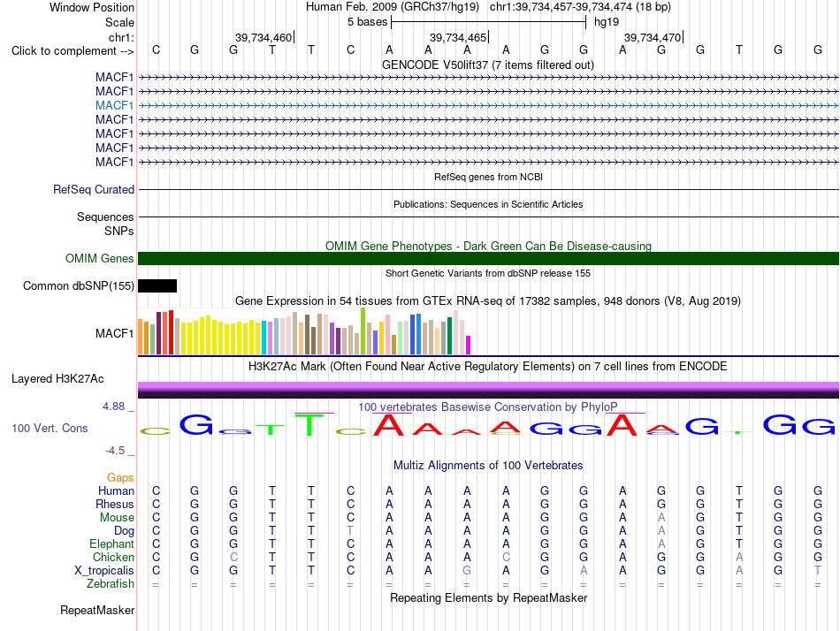The width and height of the screenshot is (840, 631).
Task: Click 'Publications: Sequences in Scientific Articles' title
Action: point(488,204)
